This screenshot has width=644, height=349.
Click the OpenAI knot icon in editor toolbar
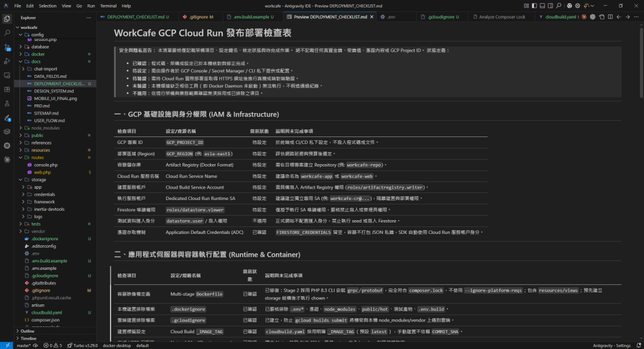(x=592, y=17)
